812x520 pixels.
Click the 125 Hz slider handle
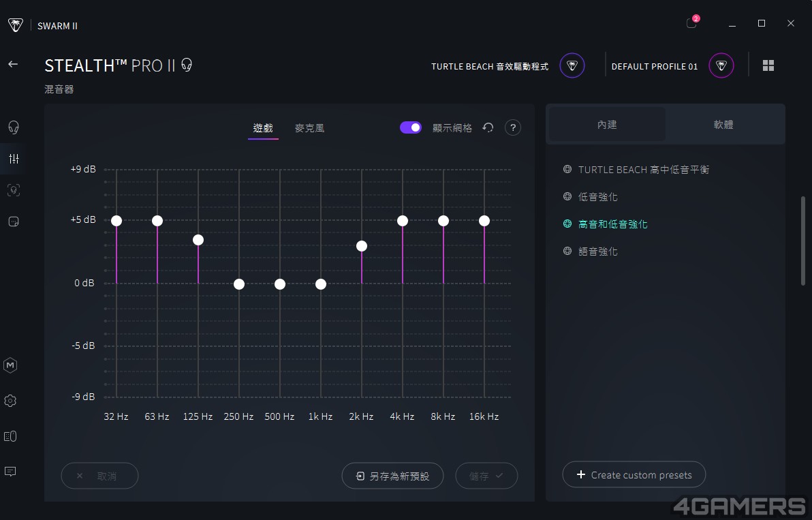(198, 240)
